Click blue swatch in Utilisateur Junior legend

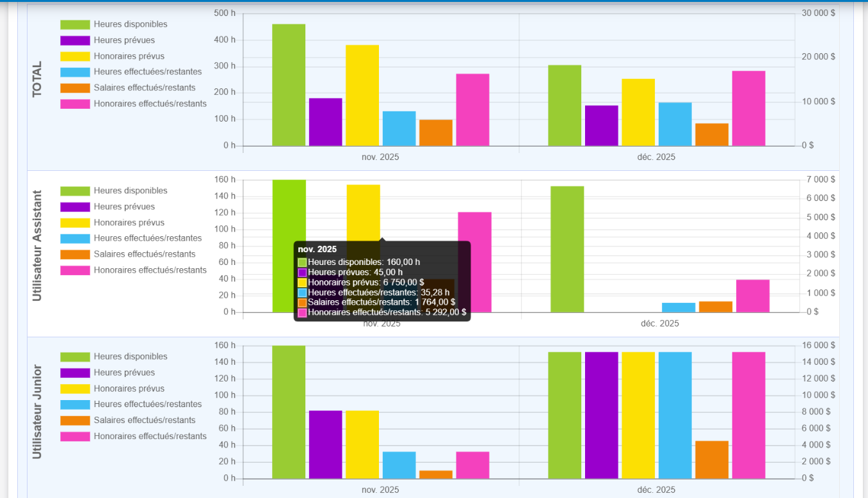pos(75,405)
